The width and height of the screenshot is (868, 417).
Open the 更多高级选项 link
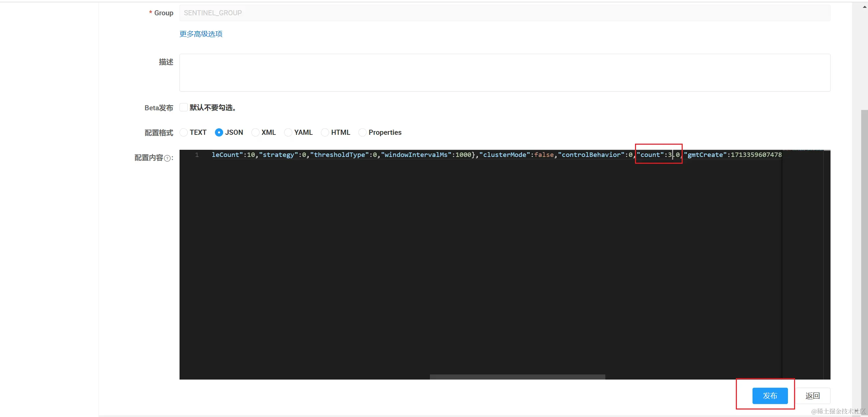point(201,34)
